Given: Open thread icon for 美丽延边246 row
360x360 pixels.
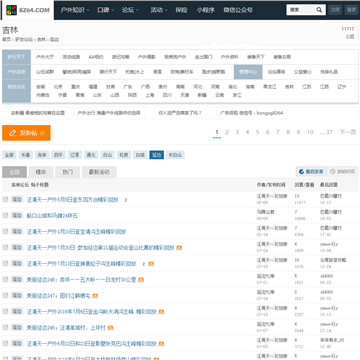Looking at the screenshot, I should click(x=5, y=328).
